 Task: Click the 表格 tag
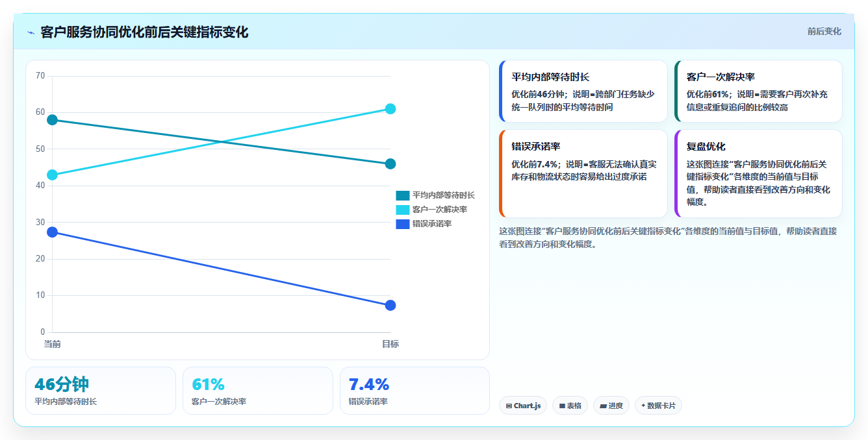pos(570,406)
